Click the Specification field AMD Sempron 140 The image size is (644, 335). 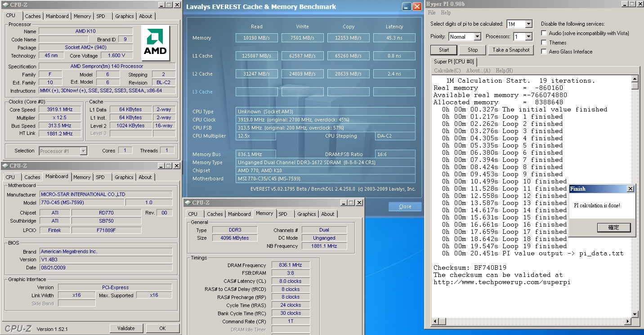point(107,67)
